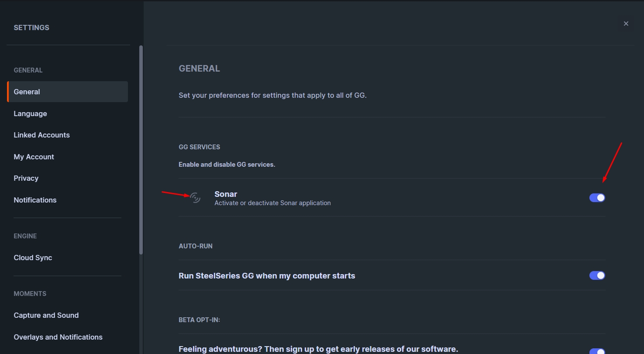This screenshot has width=644, height=354.
Task: Close the settings with the X button
Action: [x=626, y=24]
